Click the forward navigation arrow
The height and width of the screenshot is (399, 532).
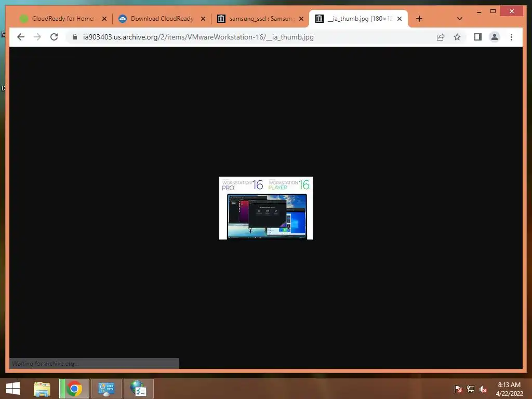(37, 37)
